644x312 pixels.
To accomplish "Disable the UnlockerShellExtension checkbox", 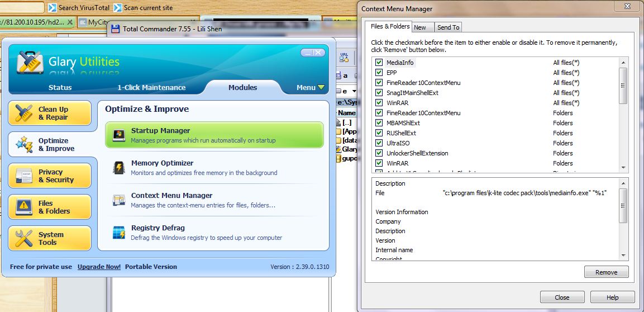I will [379, 153].
